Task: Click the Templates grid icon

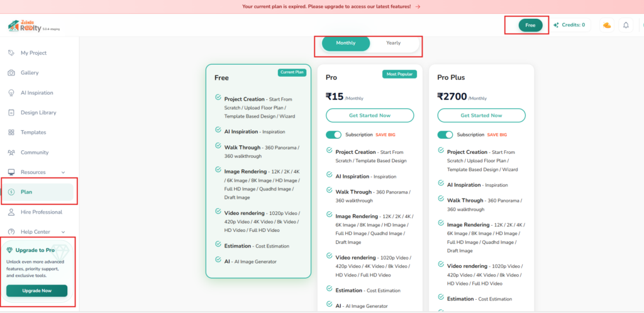Action: pyautogui.click(x=11, y=133)
